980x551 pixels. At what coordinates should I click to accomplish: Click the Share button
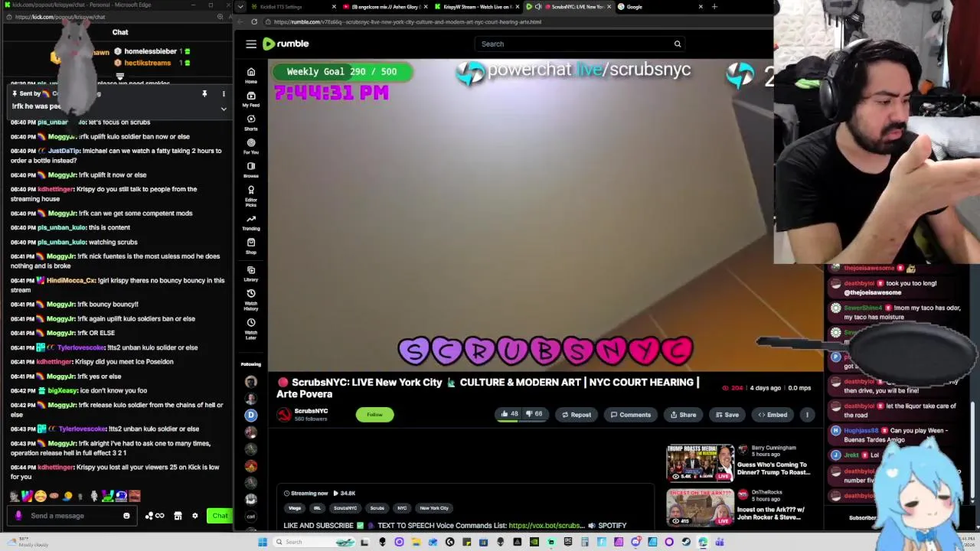683,415
